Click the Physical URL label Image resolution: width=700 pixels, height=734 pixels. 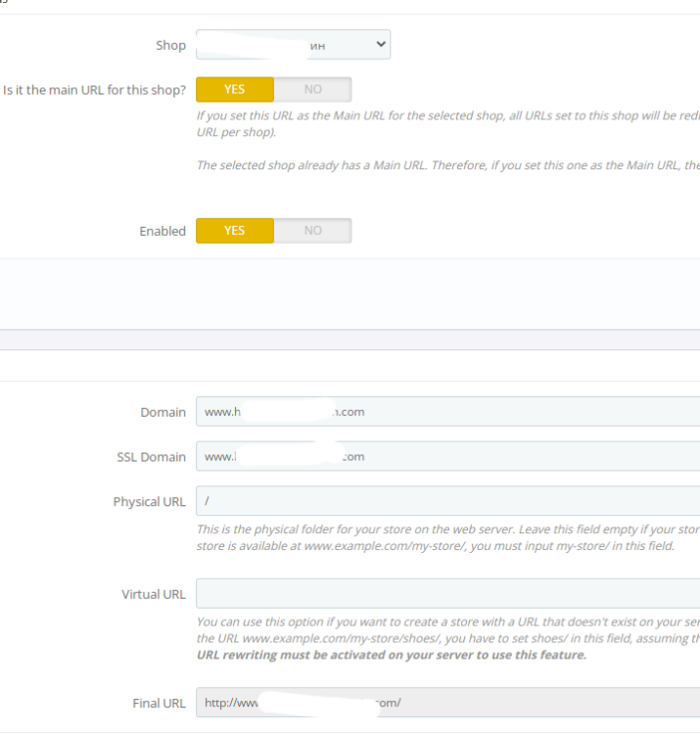click(x=149, y=501)
